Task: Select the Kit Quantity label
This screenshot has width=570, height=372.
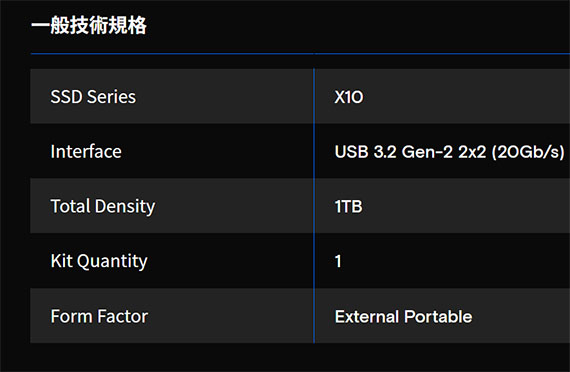Action: click(x=99, y=261)
